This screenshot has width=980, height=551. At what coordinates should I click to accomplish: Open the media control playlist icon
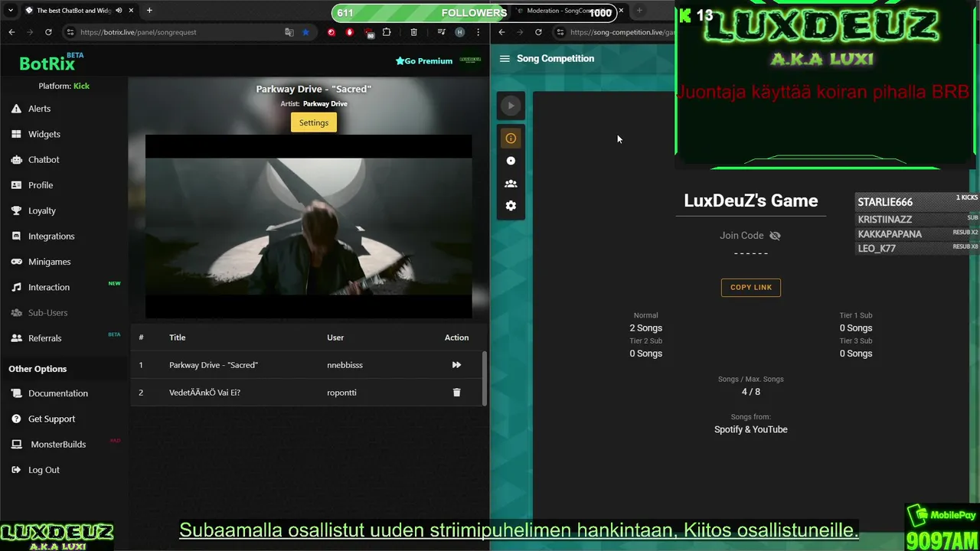click(x=442, y=32)
